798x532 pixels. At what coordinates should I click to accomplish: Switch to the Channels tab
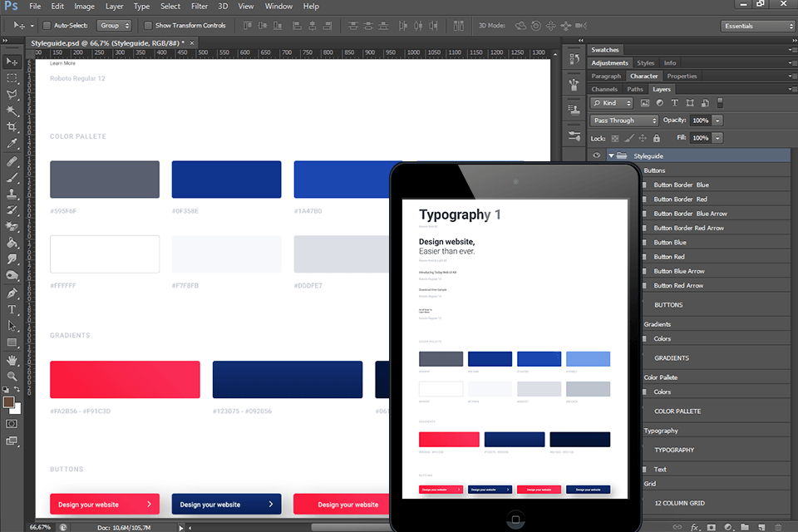point(604,89)
